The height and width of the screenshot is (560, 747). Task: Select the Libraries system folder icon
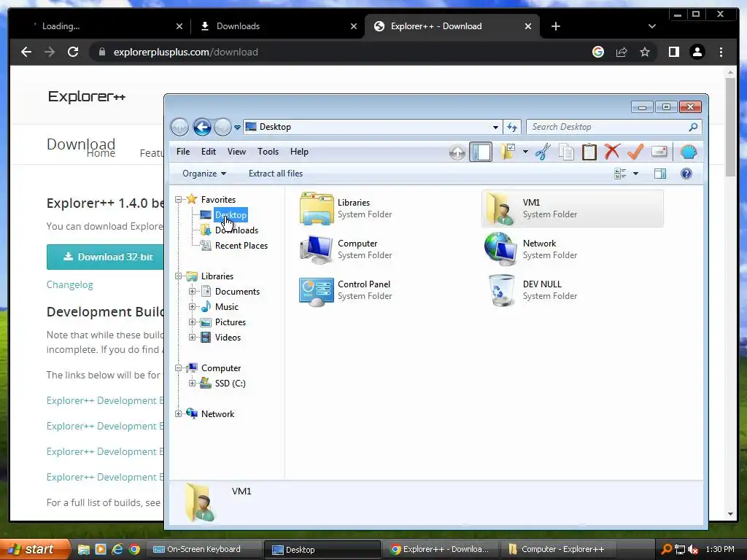click(317, 209)
